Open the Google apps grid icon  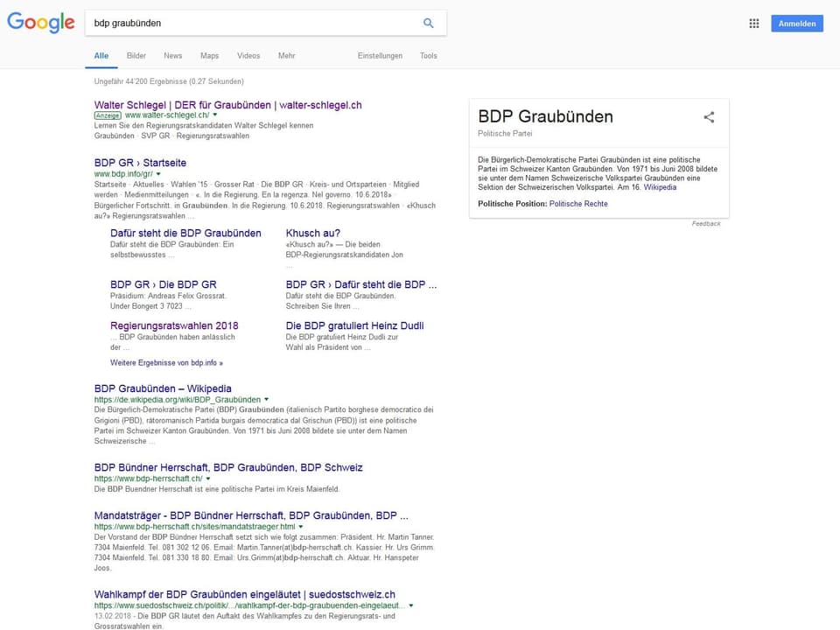753,24
